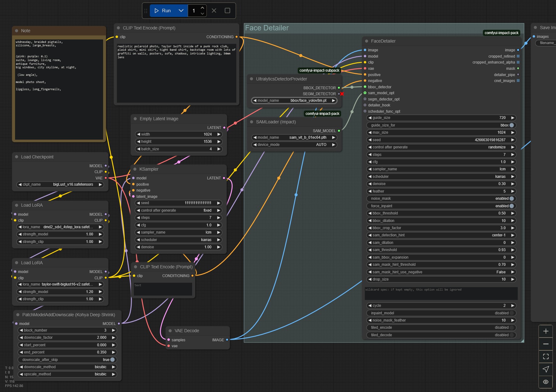
Task: Click the cancel current run X icon
Action: coord(214,11)
